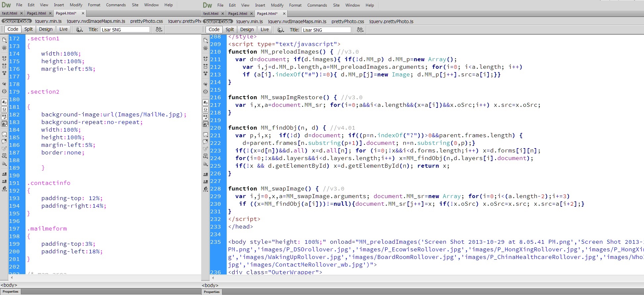Image resolution: width=644 pixels, height=295 pixels.
Task: Click Indent Code icon in left window
Action: point(4,174)
